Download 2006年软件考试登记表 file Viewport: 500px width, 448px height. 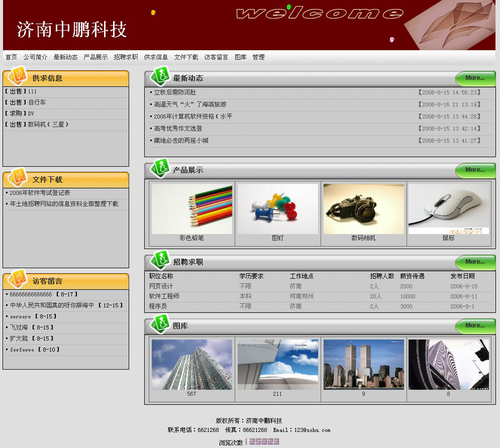[x=40, y=193]
